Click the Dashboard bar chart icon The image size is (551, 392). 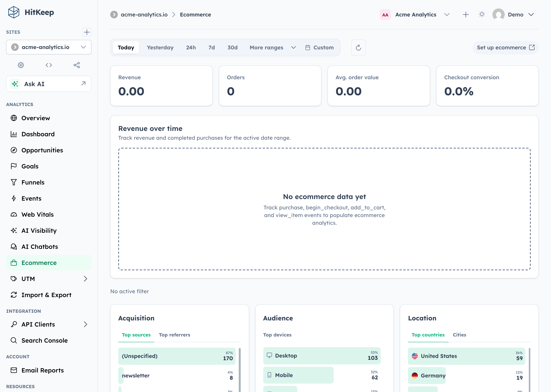pyautogui.click(x=14, y=134)
